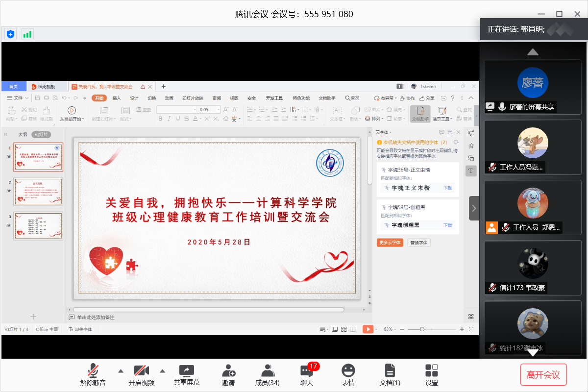
Task: Open the Emoji (表情) reactions icon
Action: pos(348,375)
